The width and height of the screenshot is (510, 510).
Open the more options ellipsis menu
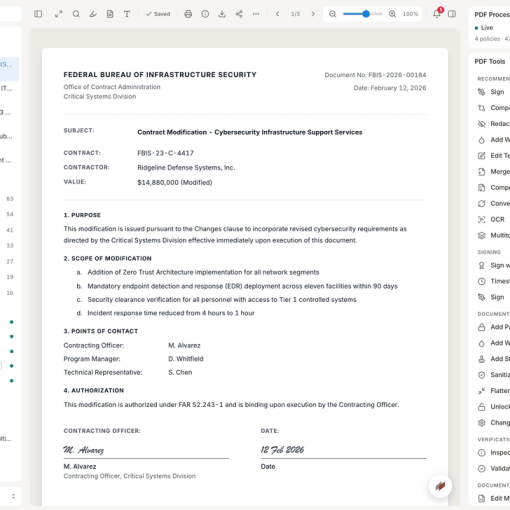click(x=256, y=14)
